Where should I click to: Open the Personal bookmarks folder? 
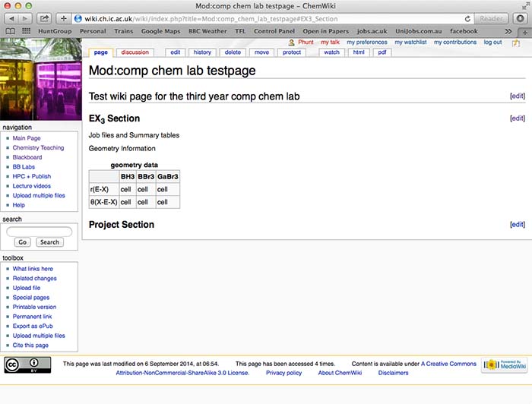pyautogui.click(x=93, y=31)
